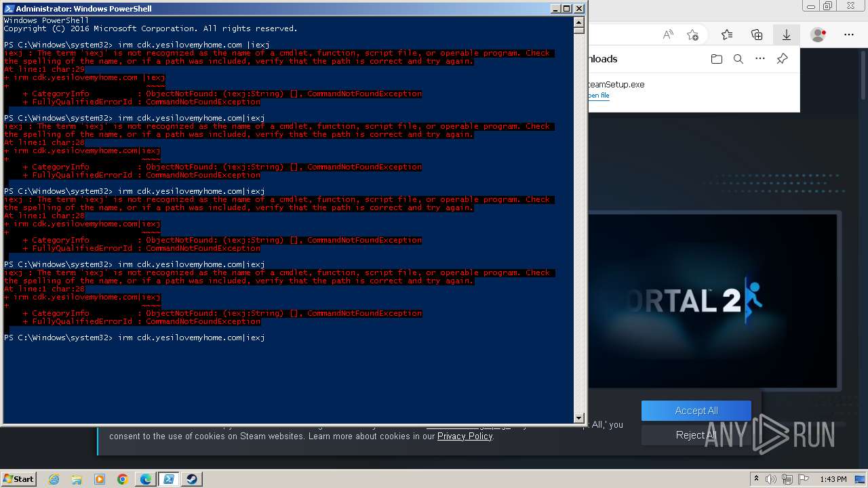Screen dimensions: 868x488
Task: Search downloads in the Downloads panel
Action: (x=738, y=59)
